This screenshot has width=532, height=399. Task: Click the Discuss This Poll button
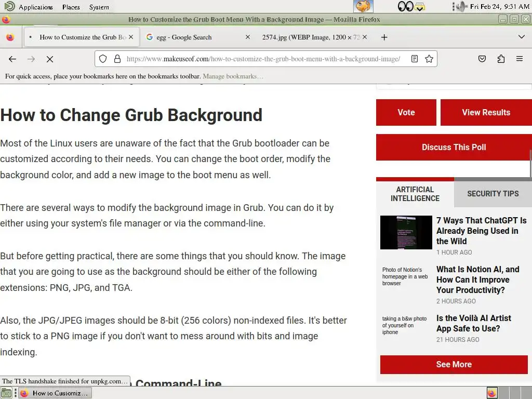454,147
